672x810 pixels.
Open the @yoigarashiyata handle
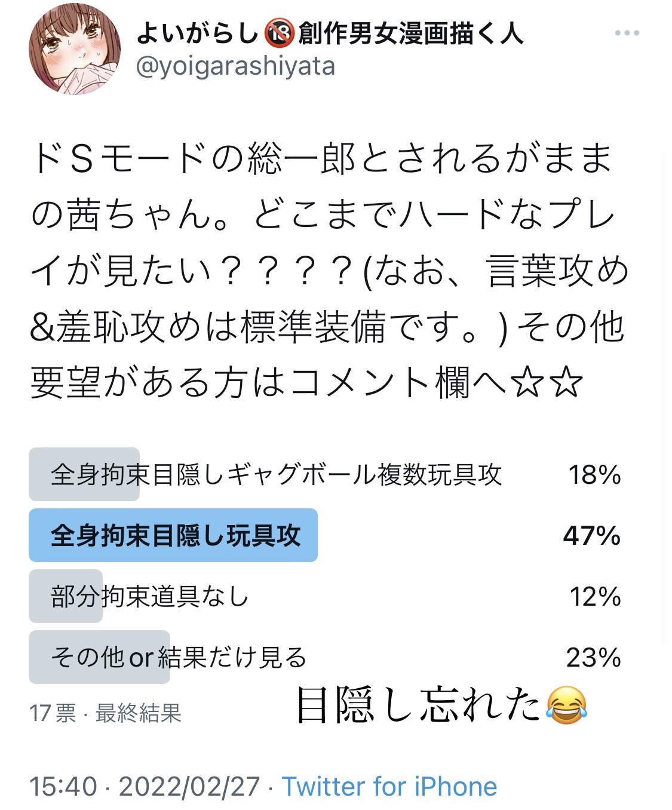(235, 66)
